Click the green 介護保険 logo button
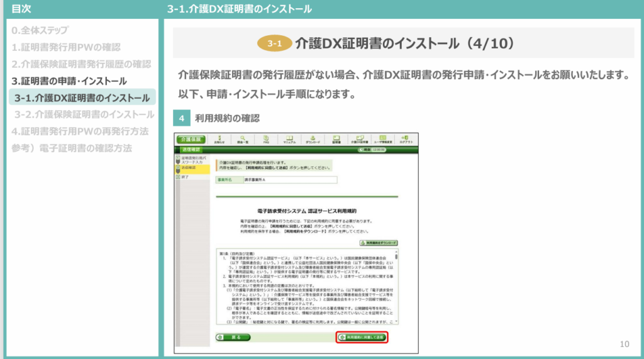This screenshot has width=644, height=359. (191, 140)
